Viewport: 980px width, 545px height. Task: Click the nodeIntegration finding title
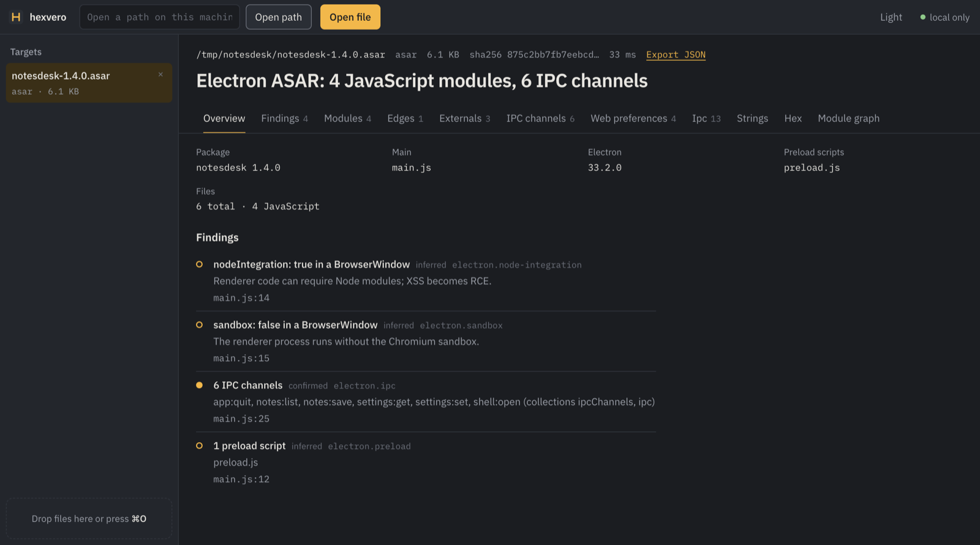click(311, 265)
